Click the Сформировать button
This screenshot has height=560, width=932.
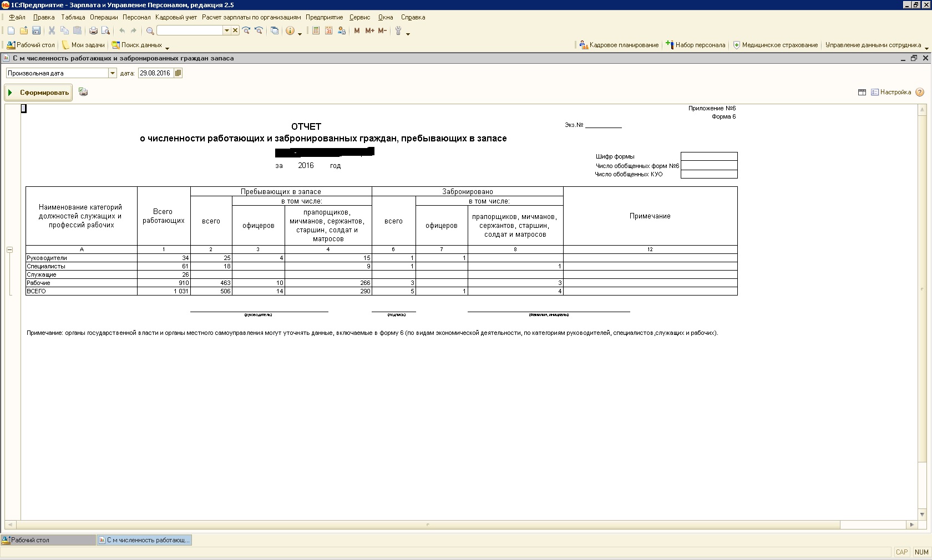click(39, 93)
